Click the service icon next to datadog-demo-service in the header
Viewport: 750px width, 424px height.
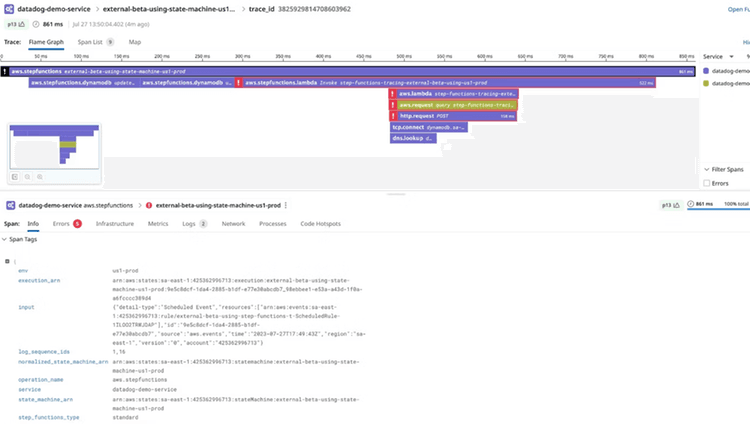click(9, 9)
